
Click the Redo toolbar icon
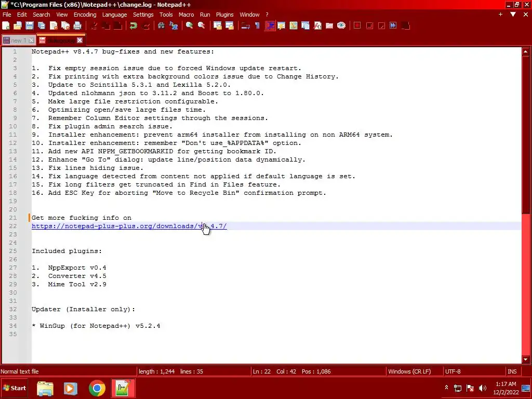(145, 25)
